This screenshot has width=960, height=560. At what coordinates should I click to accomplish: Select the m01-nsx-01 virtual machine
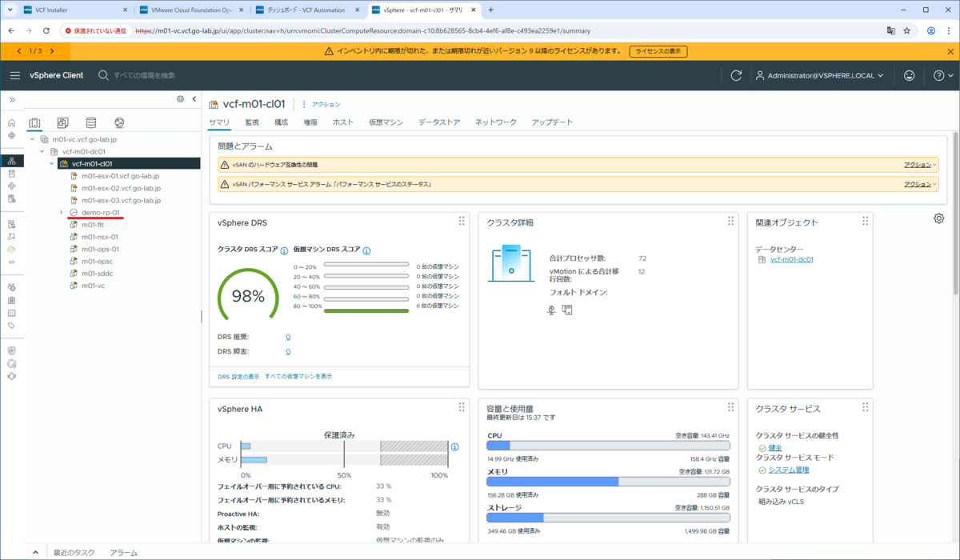click(99, 237)
